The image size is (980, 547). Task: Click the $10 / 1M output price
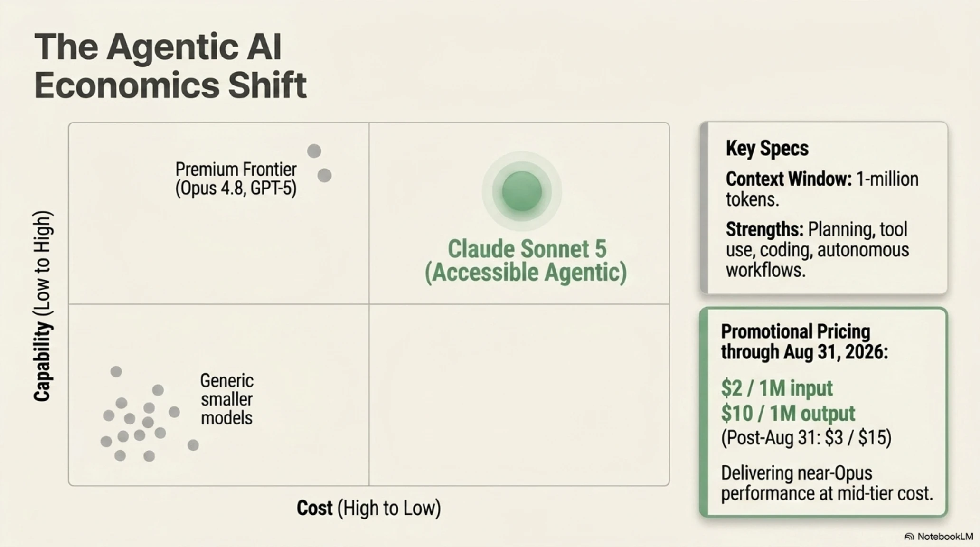coord(788,413)
